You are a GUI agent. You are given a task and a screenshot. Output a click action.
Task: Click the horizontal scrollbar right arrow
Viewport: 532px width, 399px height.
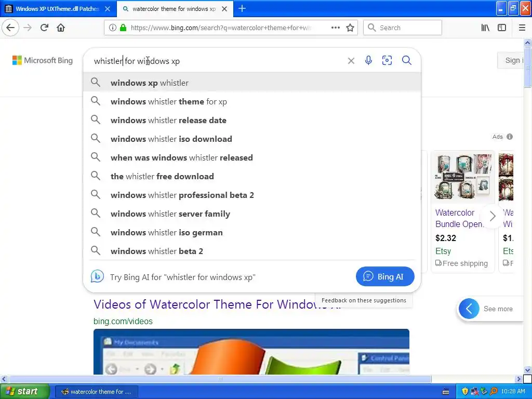click(518, 379)
